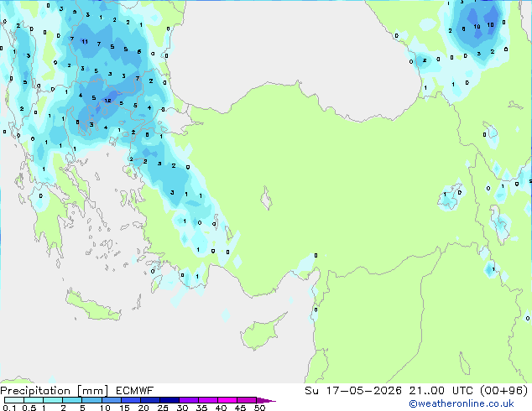Click the legend label '30'
This screenshot has width=532, height=411.
coord(182,408)
